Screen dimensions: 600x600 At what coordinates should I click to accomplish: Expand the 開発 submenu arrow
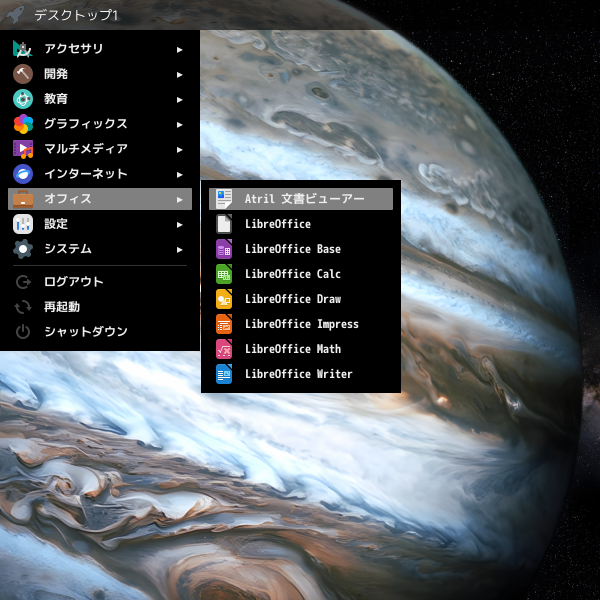(x=179, y=75)
